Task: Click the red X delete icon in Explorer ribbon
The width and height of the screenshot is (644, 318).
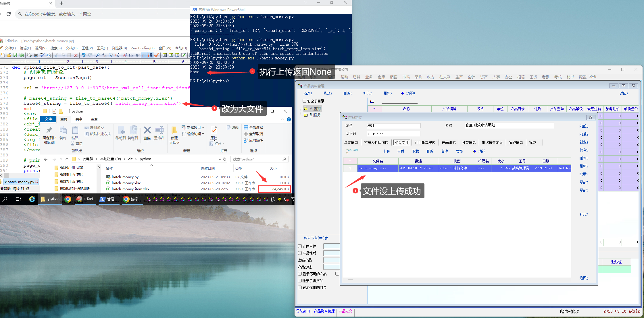Action: [x=147, y=131]
